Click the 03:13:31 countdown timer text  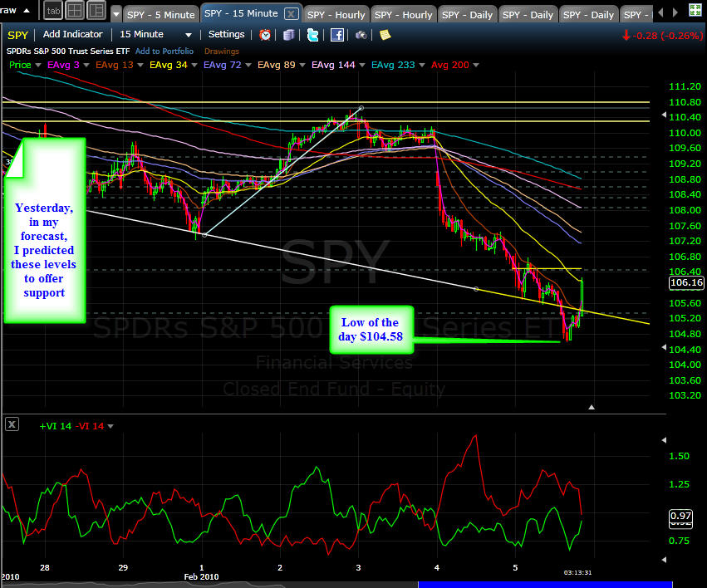coord(577,573)
